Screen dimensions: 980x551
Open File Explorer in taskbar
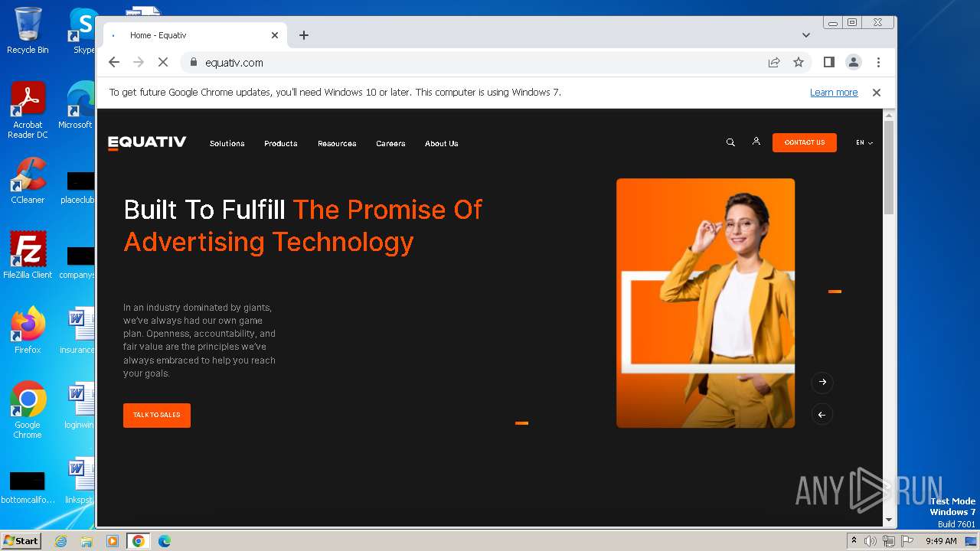point(87,541)
